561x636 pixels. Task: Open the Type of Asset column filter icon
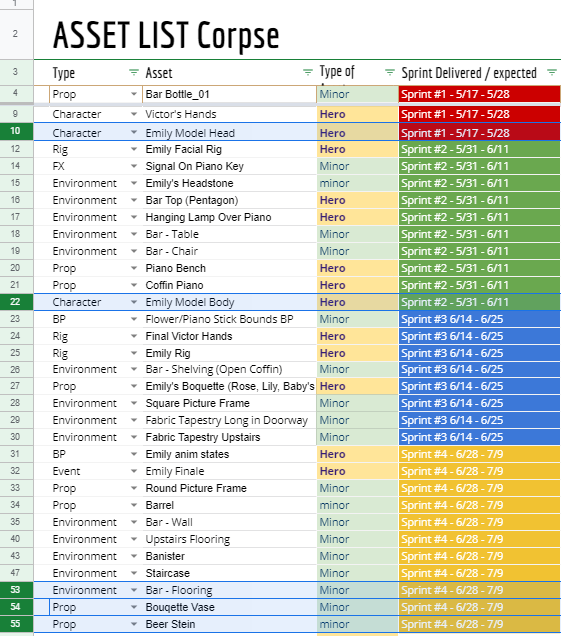point(389,73)
